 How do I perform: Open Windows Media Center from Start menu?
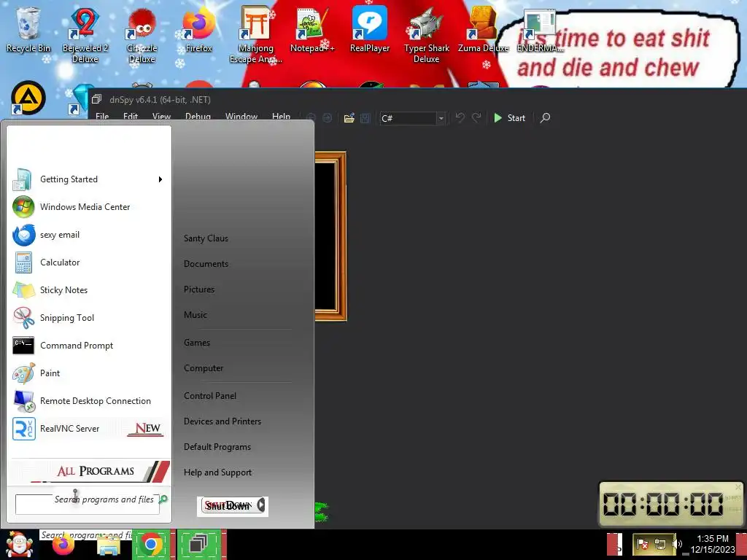88,207
